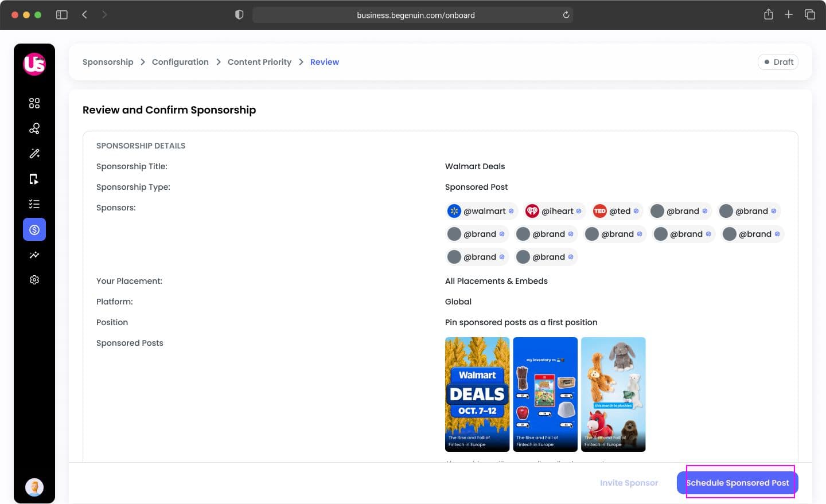The image size is (826, 504).
Task: Click the Walmart sponsor logo
Action: (x=454, y=211)
